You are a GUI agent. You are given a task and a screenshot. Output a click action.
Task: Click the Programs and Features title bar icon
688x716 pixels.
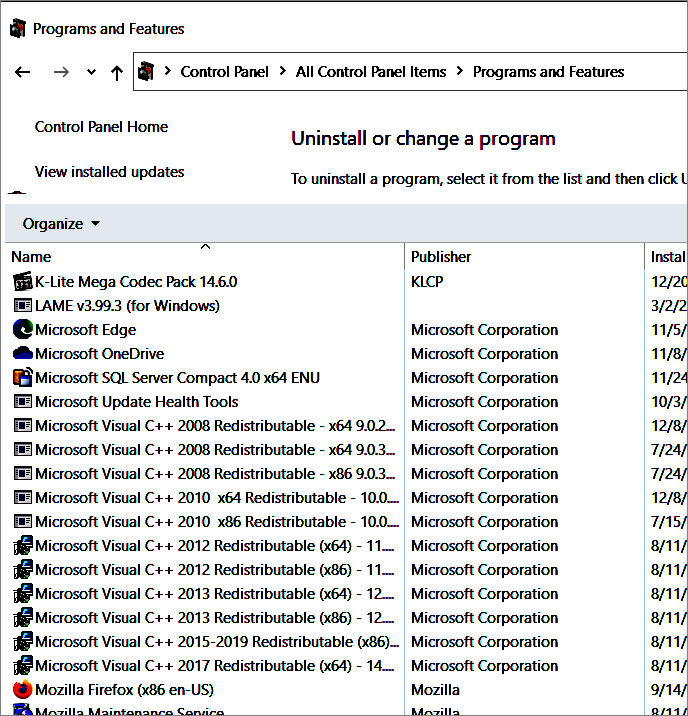[18, 28]
